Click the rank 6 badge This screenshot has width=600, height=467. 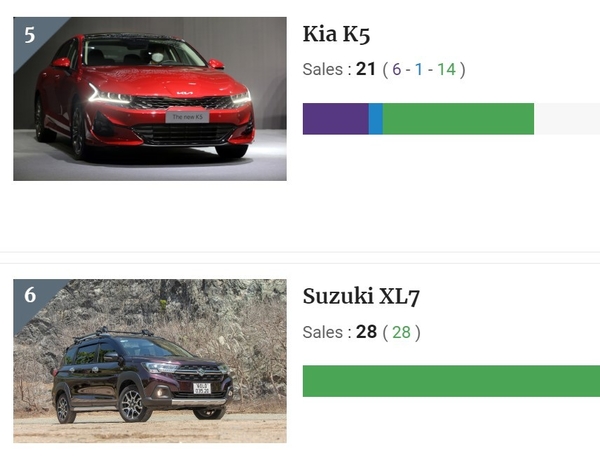[30, 296]
